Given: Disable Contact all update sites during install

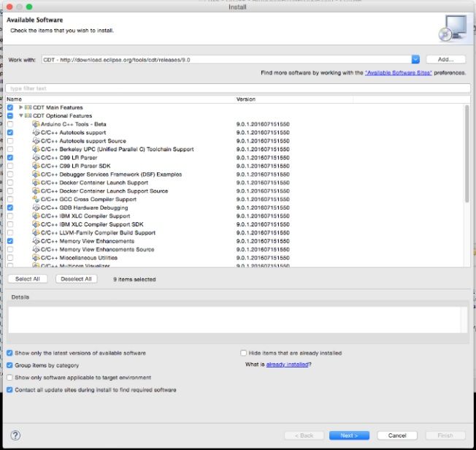Looking at the screenshot, I should [x=9, y=390].
